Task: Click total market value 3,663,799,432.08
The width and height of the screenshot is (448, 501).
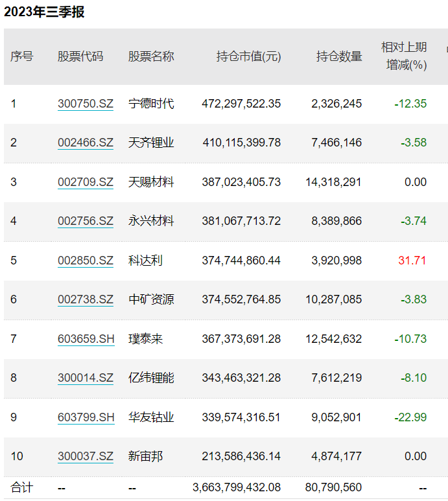Action: click(237, 487)
